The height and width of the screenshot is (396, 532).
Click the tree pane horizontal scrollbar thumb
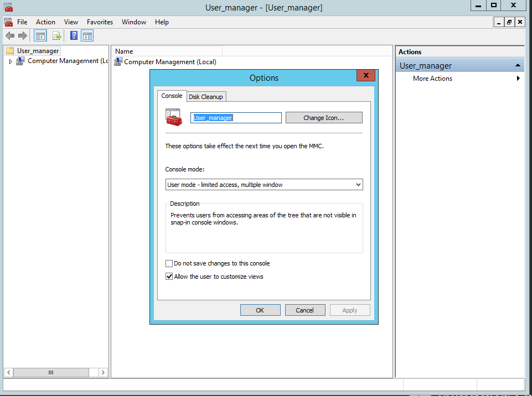pyautogui.click(x=51, y=372)
